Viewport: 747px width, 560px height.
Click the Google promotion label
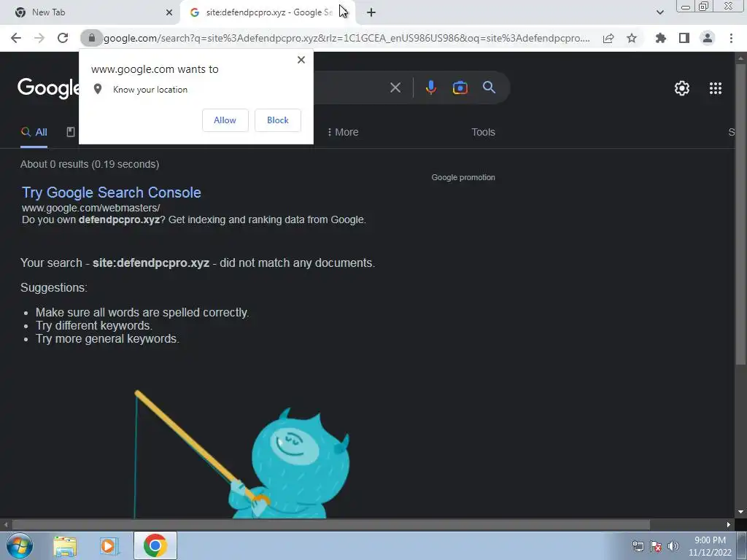[x=463, y=178]
